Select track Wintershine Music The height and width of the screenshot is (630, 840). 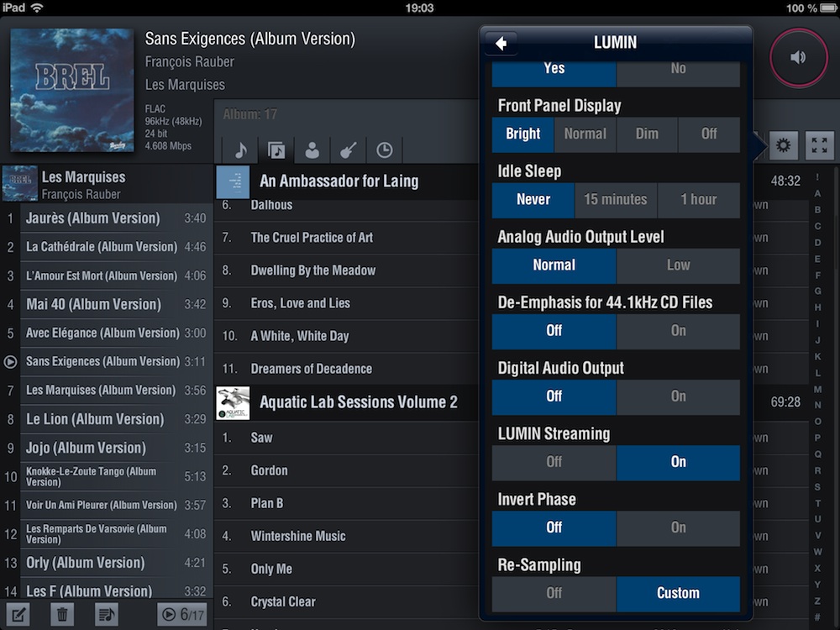[347, 536]
